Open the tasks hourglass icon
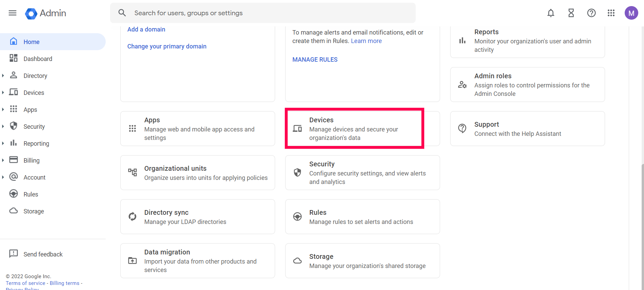The height and width of the screenshot is (290, 644). point(571,13)
